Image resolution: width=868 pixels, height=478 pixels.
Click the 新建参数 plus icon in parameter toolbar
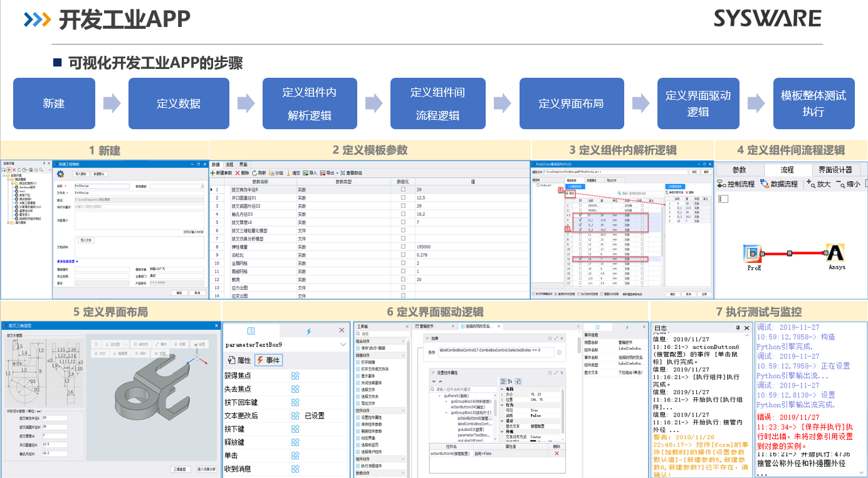click(212, 173)
